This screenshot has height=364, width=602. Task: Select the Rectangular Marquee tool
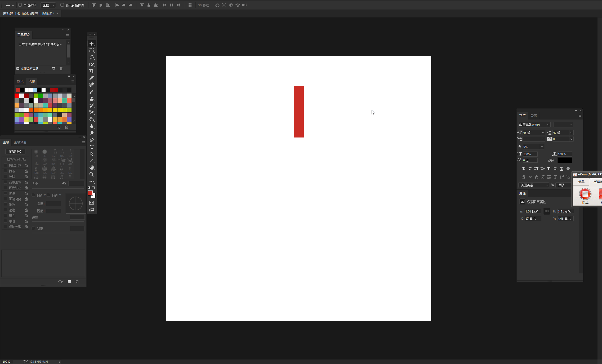point(92,50)
